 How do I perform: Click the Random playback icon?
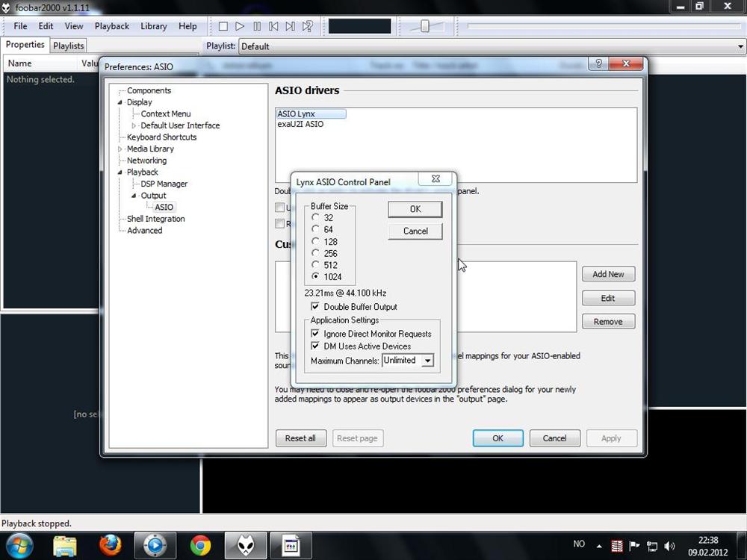click(x=307, y=26)
